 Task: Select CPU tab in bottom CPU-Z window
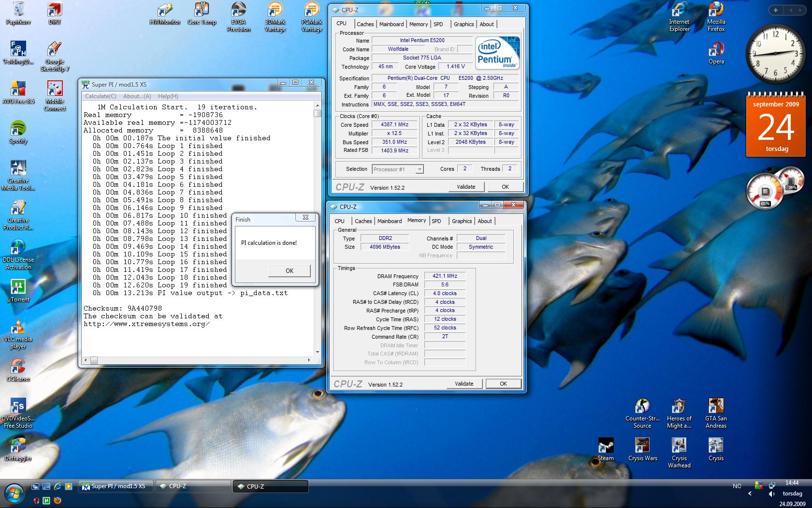click(x=340, y=221)
